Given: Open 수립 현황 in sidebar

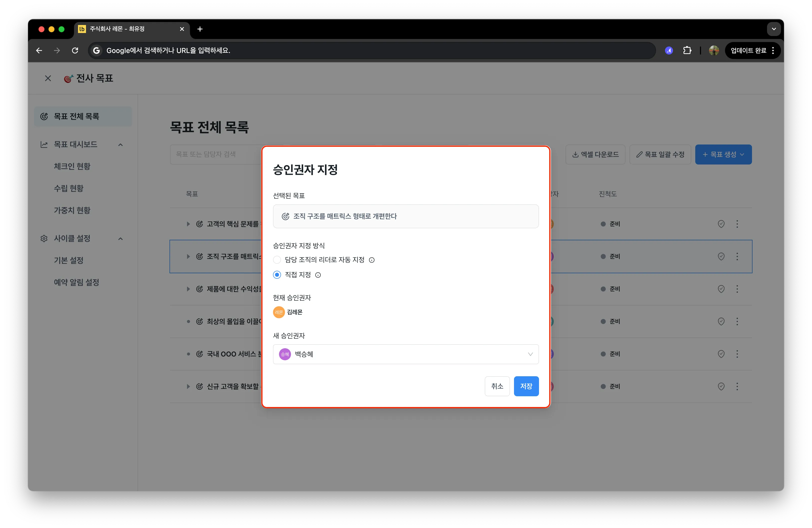Looking at the screenshot, I should click(x=68, y=188).
